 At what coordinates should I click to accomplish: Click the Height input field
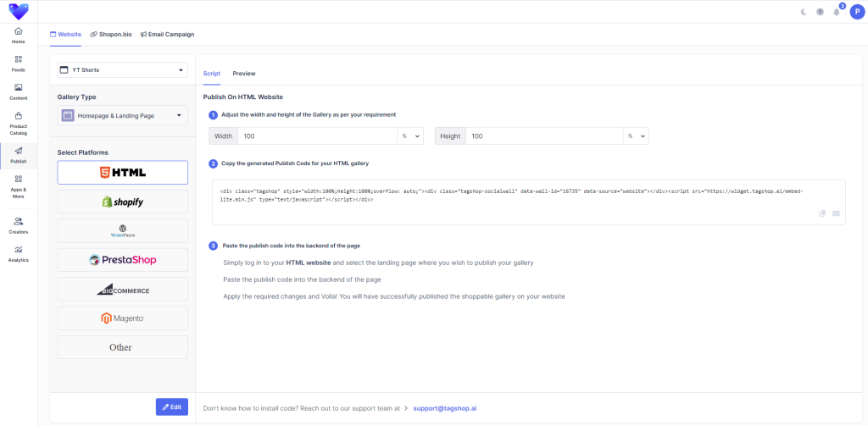click(x=544, y=136)
